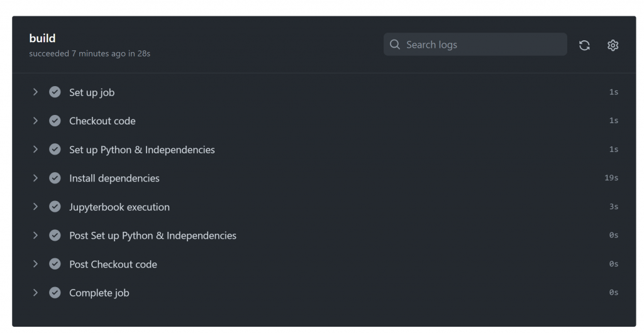Click the checkmark for Post Checkout code
644x333 pixels.
(x=55, y=265)
